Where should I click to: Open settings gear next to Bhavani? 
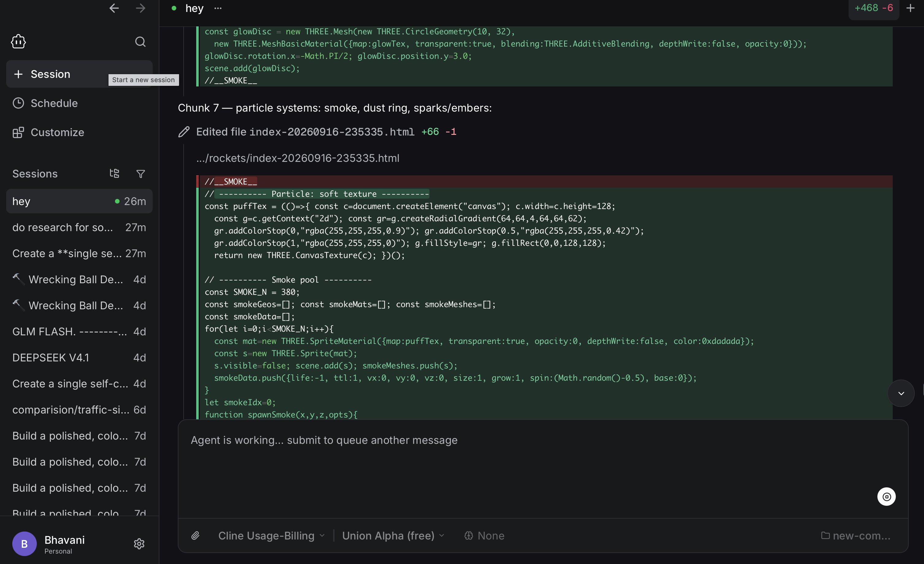click(139, 543)
